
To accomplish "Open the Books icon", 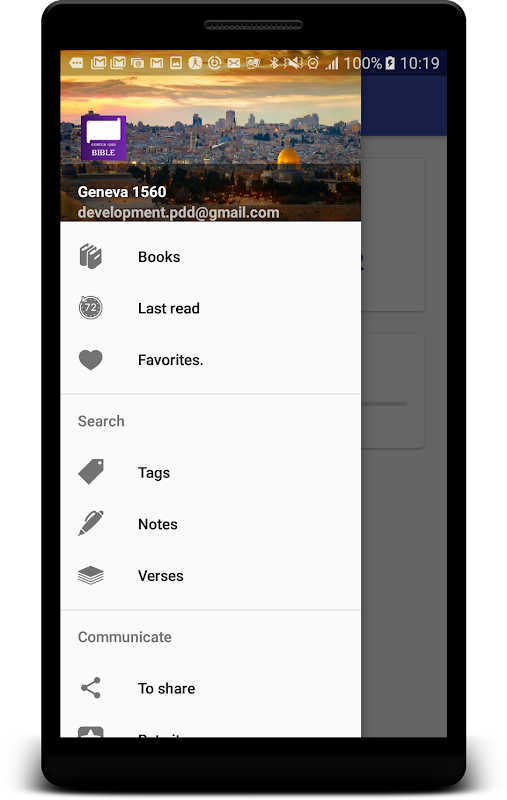I will point(91,257).
